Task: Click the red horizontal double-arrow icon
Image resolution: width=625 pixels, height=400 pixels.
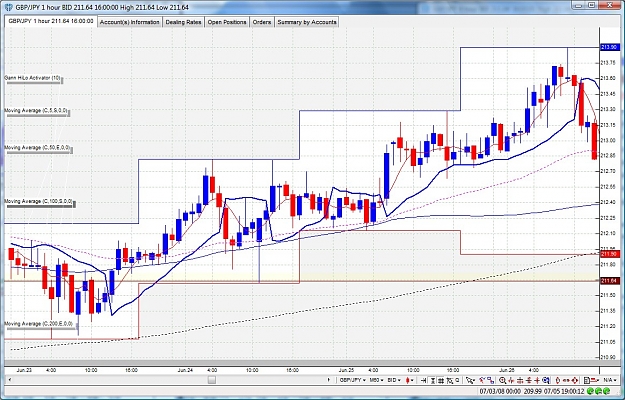Action: coord(566,380)
